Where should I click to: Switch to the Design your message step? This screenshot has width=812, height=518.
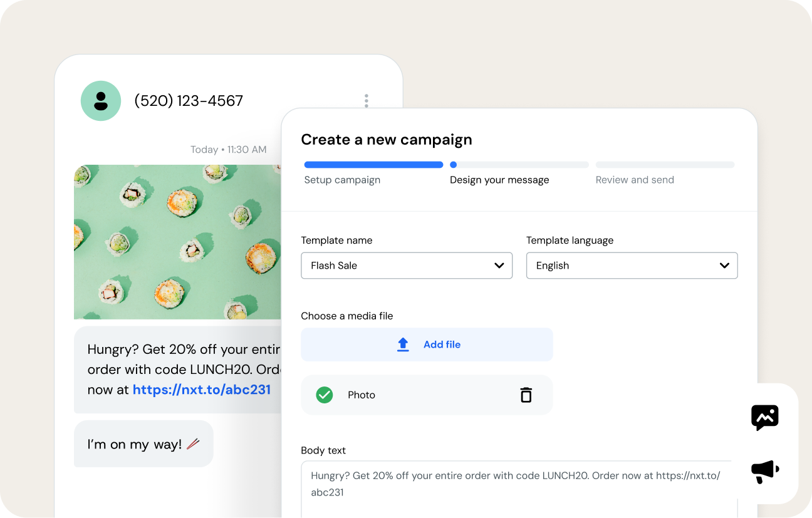tap(499, 180)
